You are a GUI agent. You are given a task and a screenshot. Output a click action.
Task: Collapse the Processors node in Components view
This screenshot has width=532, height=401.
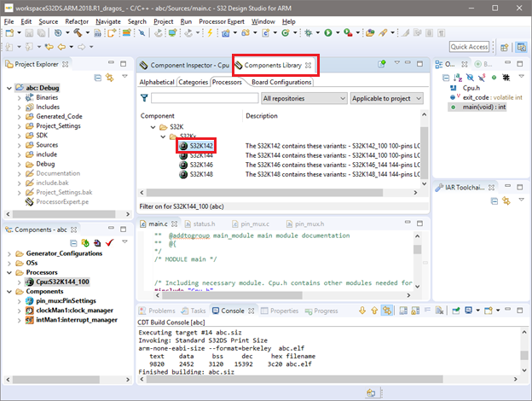[9, 272]
